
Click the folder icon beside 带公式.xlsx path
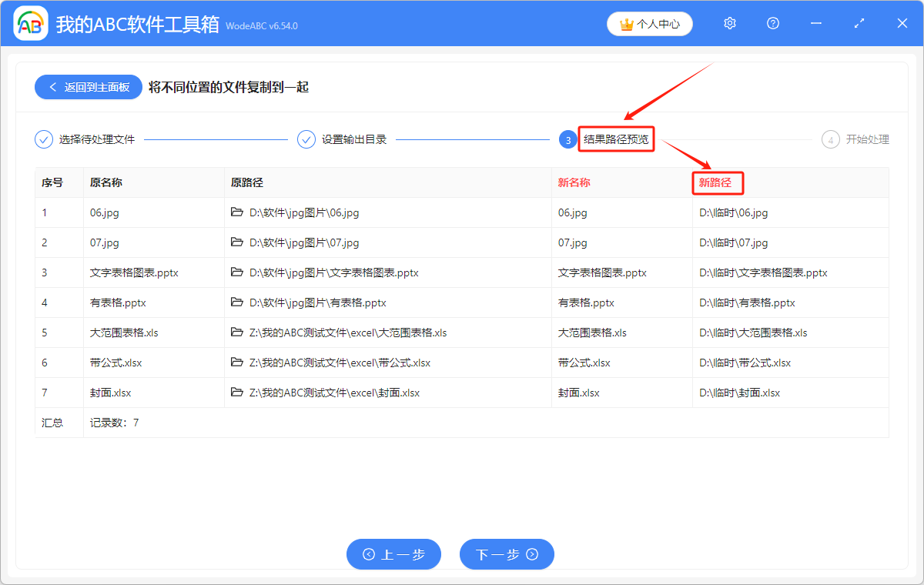[237, 363]
